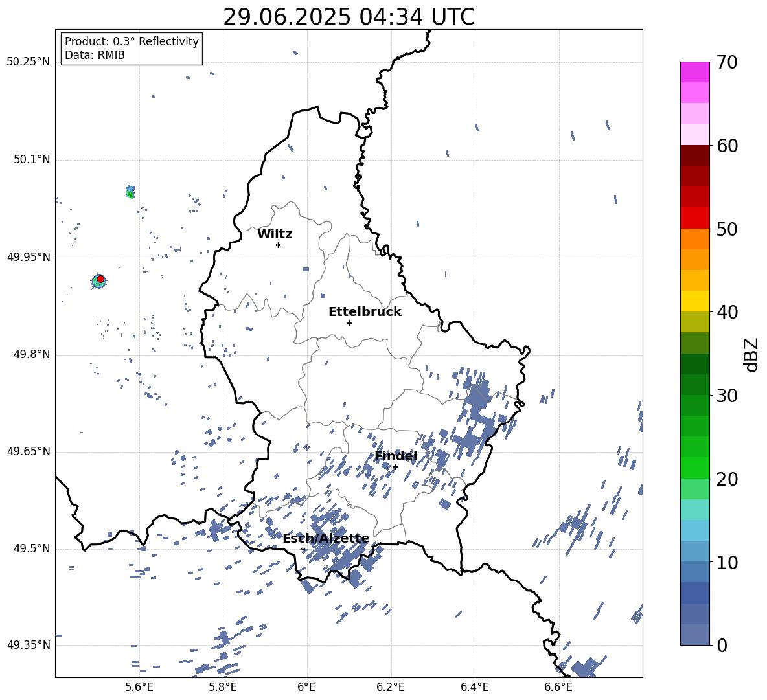Click the 49.95°N latitude label
Image resolution: width=767 pixels, height=700 pixels.
click(28, 256)
